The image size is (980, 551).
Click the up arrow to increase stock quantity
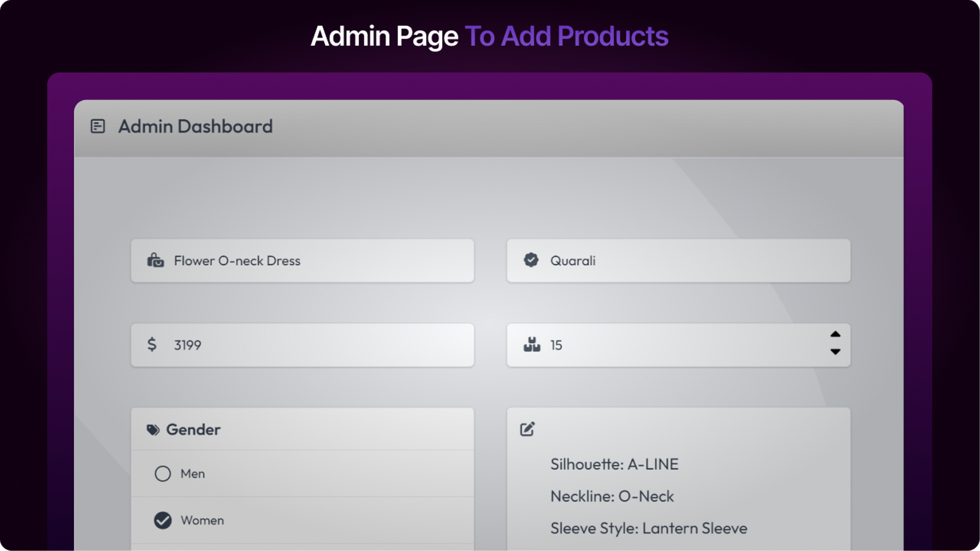point(836,334)
